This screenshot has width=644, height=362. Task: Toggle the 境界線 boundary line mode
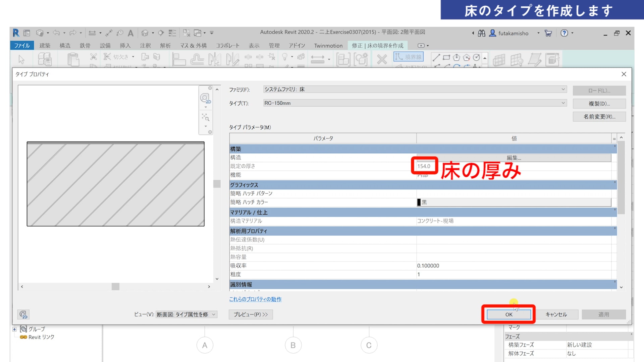[x=409, y=57]
